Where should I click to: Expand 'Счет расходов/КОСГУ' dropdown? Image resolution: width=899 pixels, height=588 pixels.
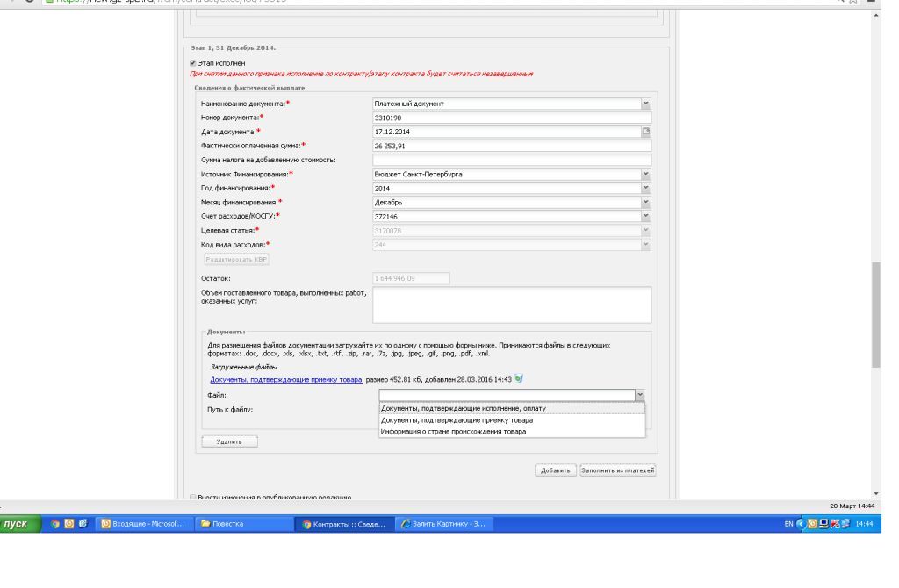[645, 217]
